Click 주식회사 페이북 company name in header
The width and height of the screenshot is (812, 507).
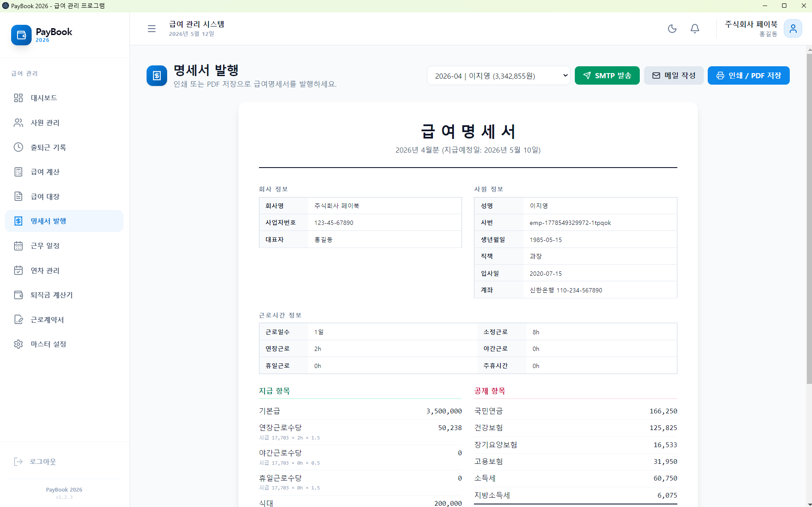pyautogui.click(x=751, y=24)
